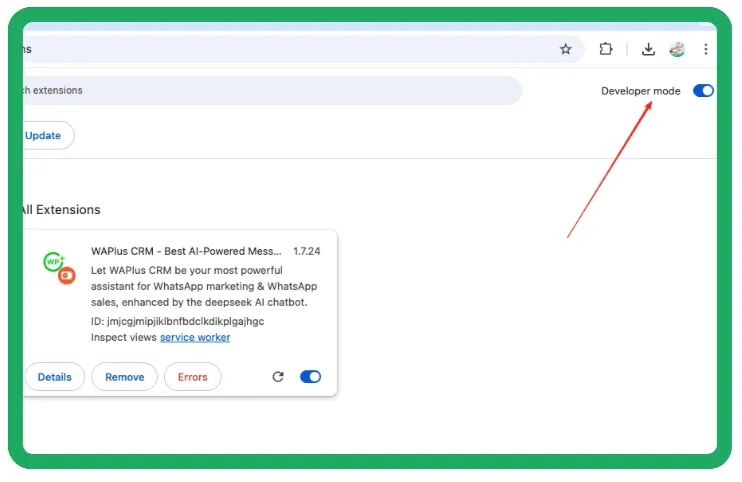The width and height of the screenshot is (742, 482).
Task: Open Chrome's three-dot menu
Action: (705, 49)
